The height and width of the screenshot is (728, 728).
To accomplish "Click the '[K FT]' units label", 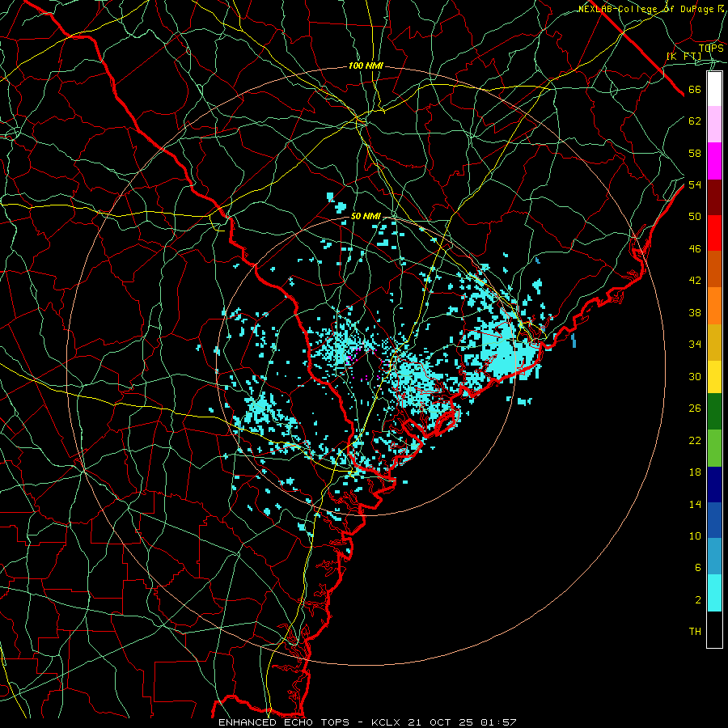I will click(x=684, y=56).
